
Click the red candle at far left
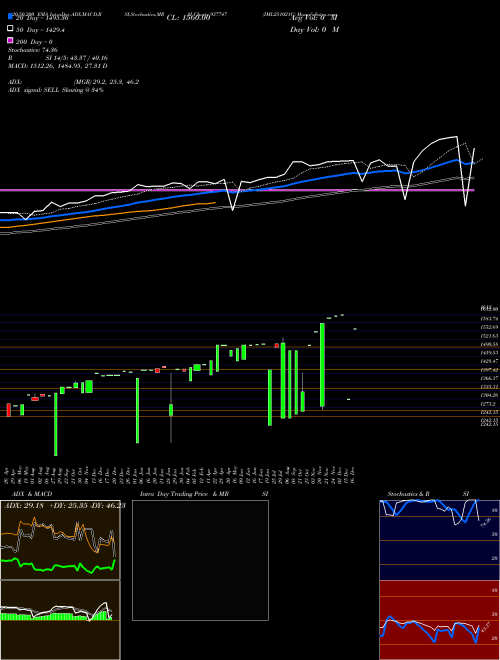[x=8, y=410]
